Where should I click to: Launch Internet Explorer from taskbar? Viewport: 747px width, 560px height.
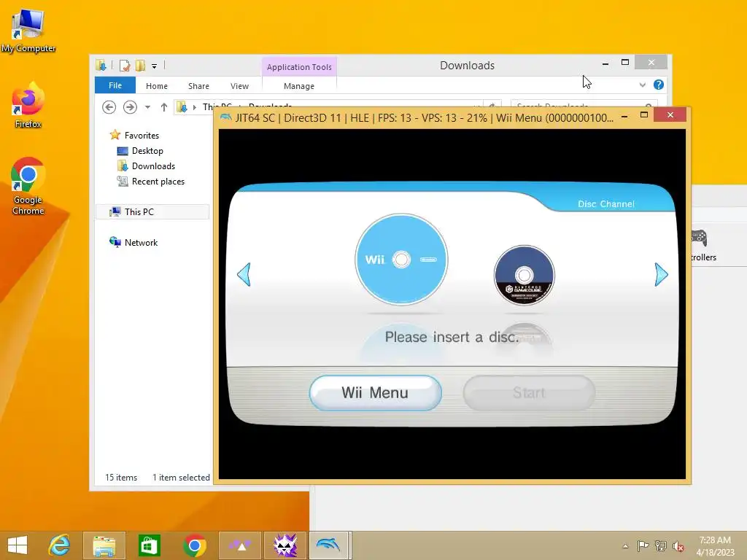(60, 545)
